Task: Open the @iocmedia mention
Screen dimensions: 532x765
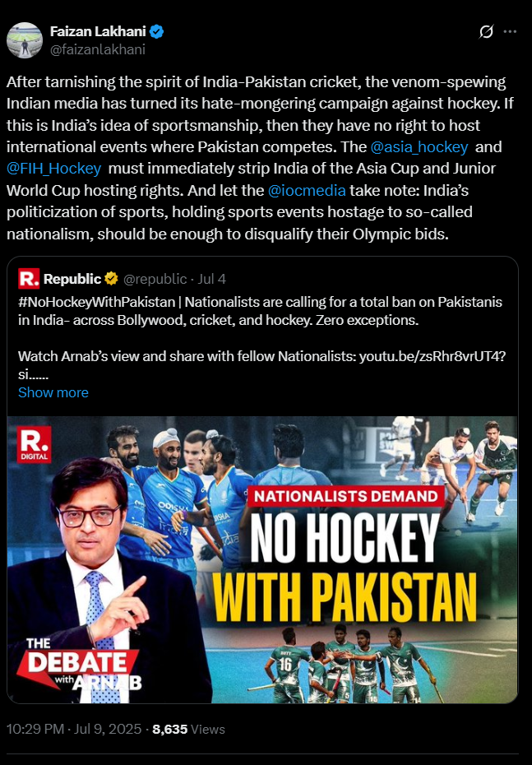Action: (x=307, y=190)
